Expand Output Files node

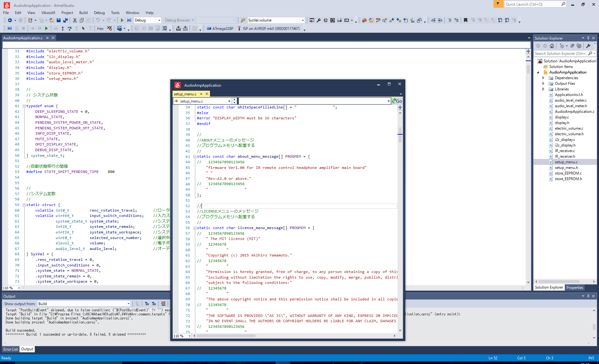coord(543,84)
